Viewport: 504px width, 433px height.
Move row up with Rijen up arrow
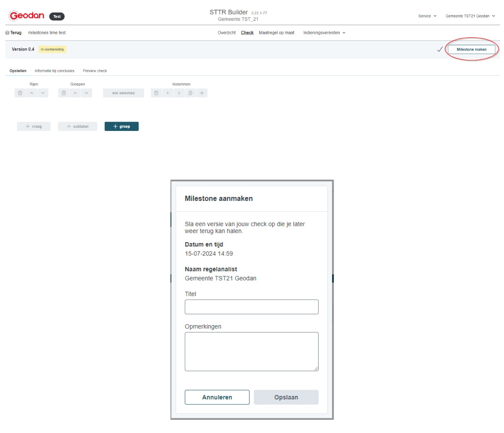click(32, 93)
